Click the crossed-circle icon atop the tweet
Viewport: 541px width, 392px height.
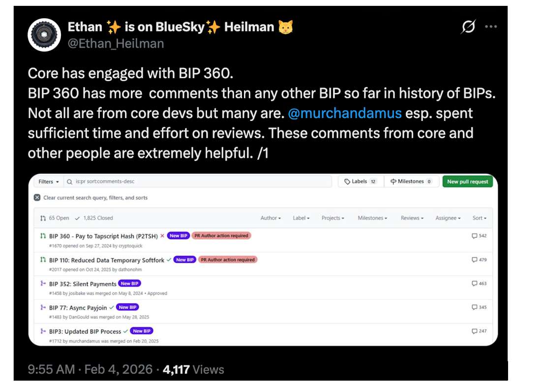coord(468,28)
